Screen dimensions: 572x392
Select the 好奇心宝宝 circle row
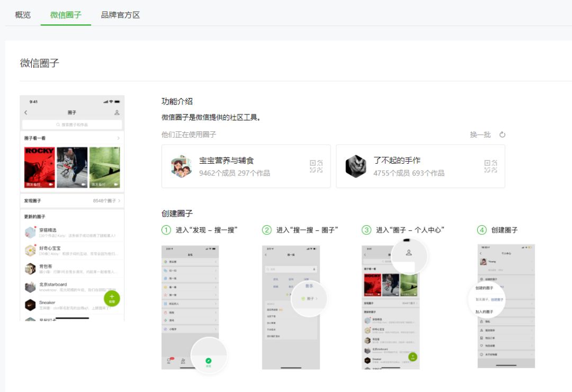(72, 251)
